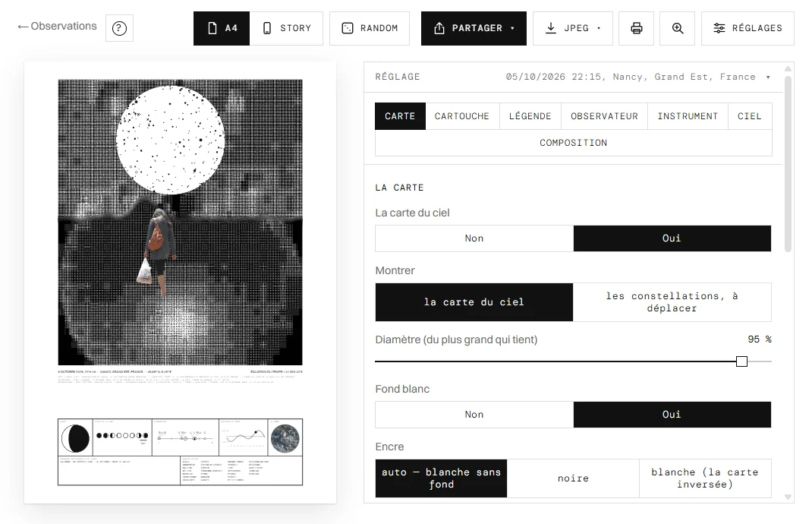Screen dimensions: 812x524
Task: Open the help question mark icon
Action: 119,28
